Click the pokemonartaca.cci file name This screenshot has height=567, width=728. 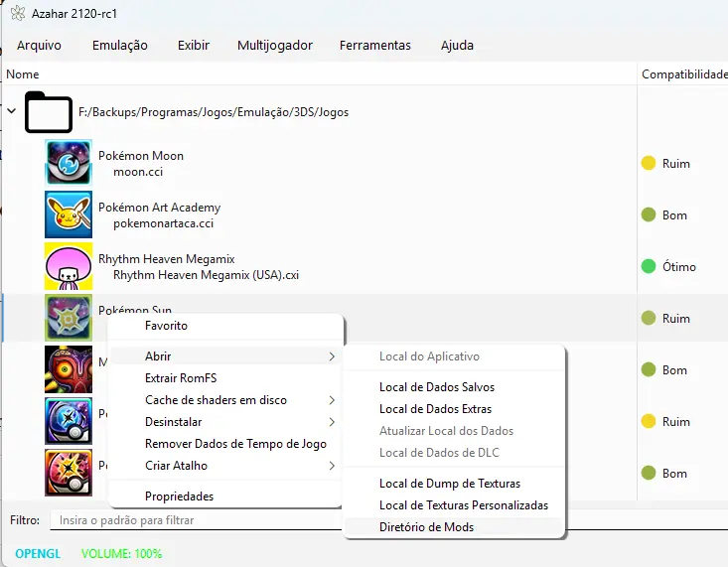click(163, 223)
